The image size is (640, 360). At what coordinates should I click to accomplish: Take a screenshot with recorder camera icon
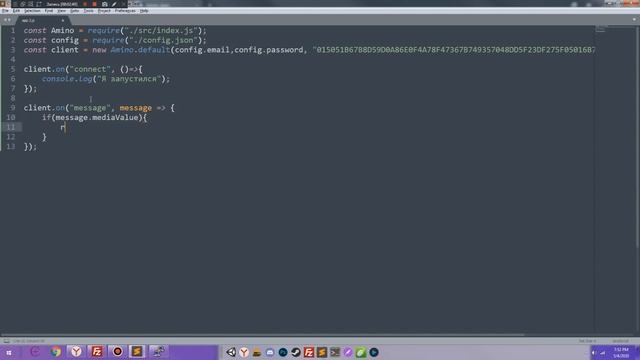click(104, 4)
